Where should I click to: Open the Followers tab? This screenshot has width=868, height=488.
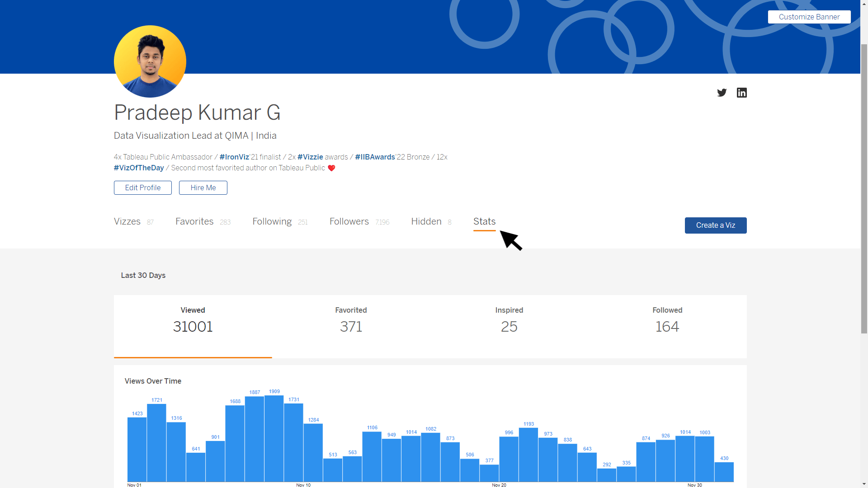tap(349, 221)
